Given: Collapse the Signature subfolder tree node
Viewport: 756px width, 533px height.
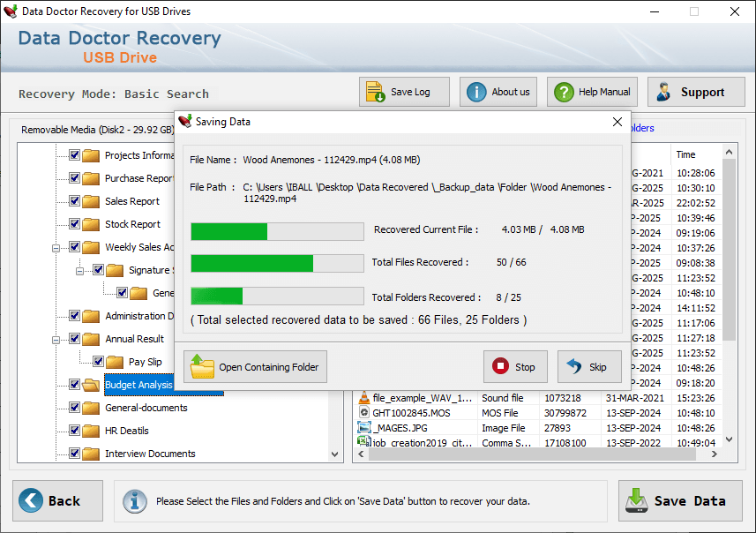Looking at the screenshot, I should [80, 271].
